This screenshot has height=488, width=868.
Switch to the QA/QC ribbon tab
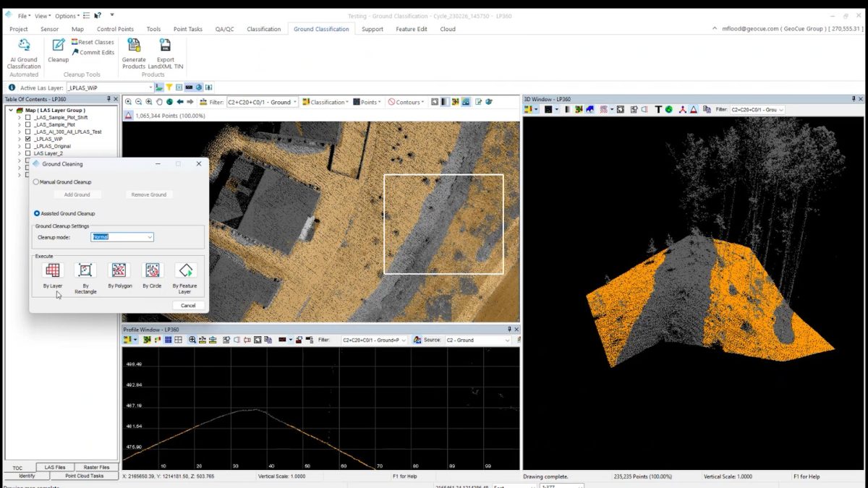[x=224, y=29]
